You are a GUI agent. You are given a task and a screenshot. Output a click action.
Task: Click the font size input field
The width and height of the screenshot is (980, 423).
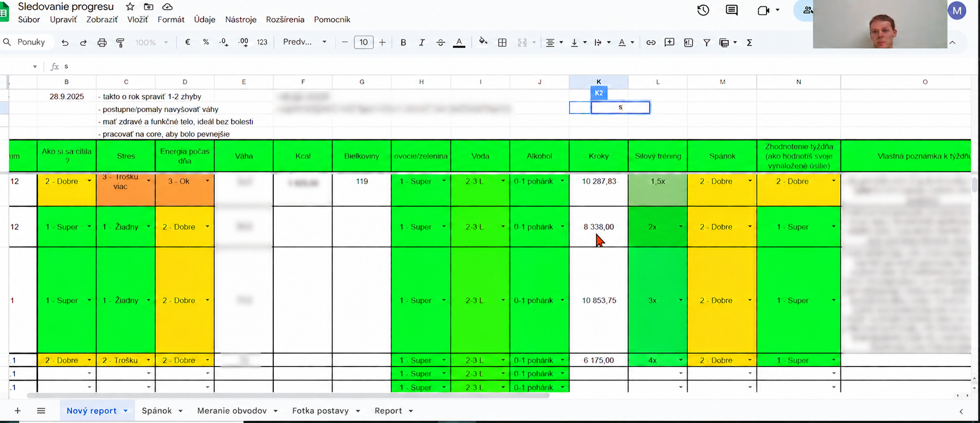coord(364,42)
